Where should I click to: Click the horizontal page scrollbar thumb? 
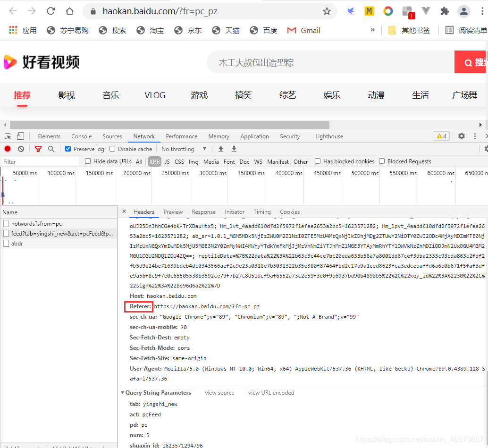pos(169,125)
